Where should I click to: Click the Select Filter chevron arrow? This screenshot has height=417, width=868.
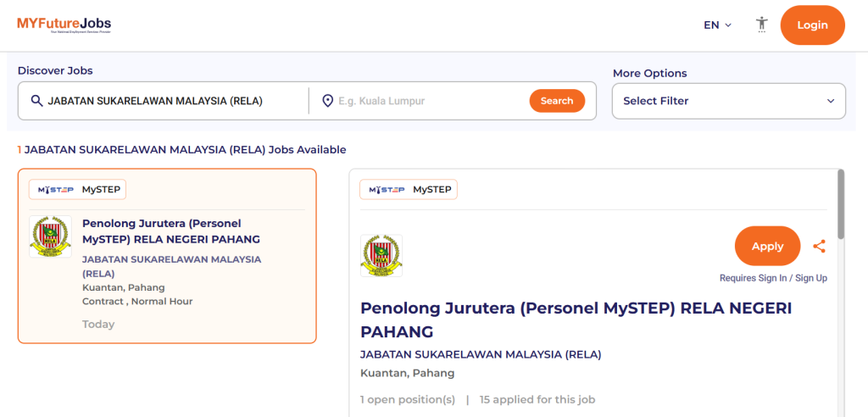point(831,101)
